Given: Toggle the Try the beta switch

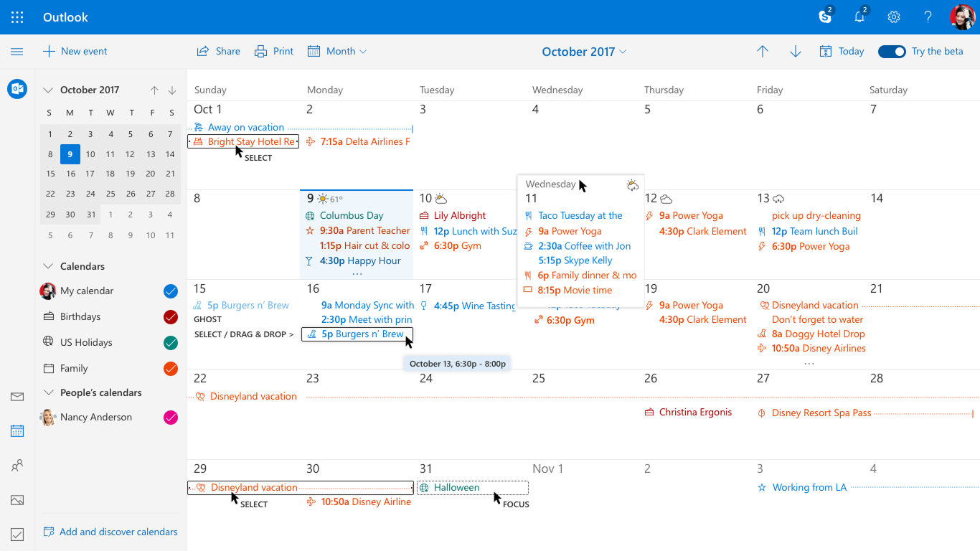Looking at the screenshot, I should point(892,52).
